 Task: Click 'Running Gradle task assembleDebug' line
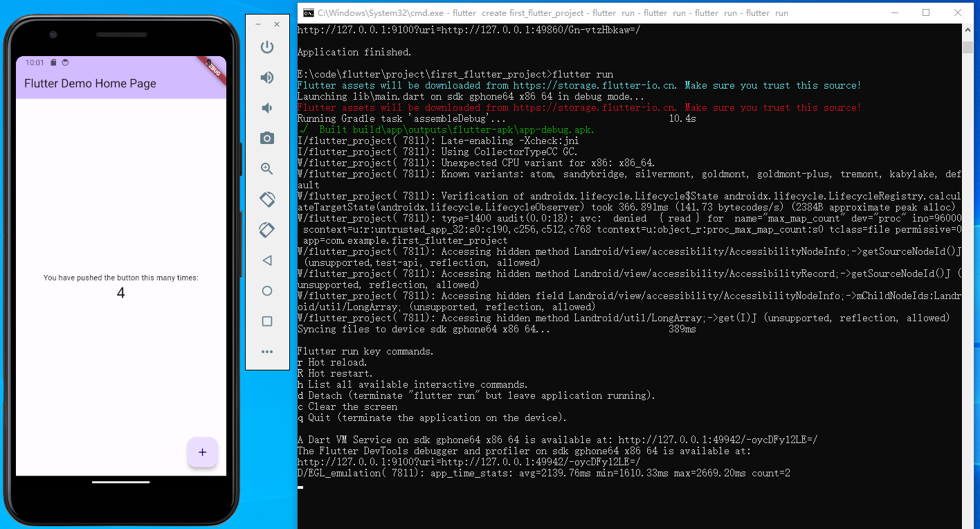click(x=496, y=118)
